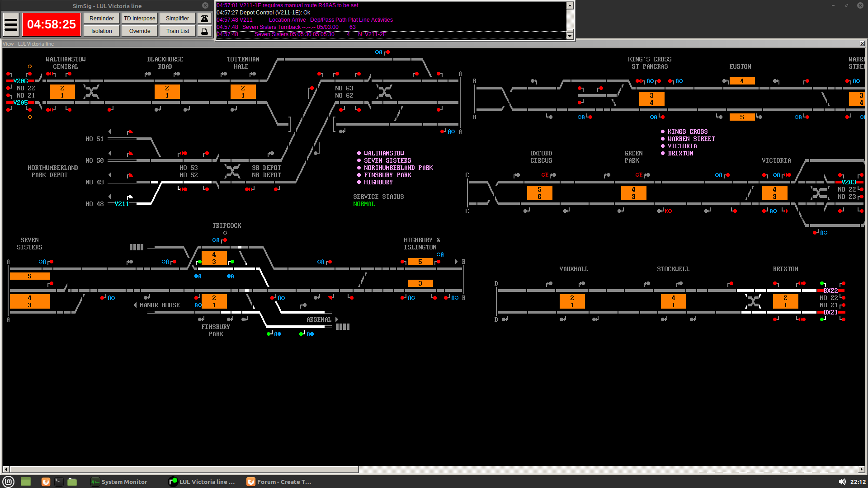Click the Simplifier button

pos(178,19)
